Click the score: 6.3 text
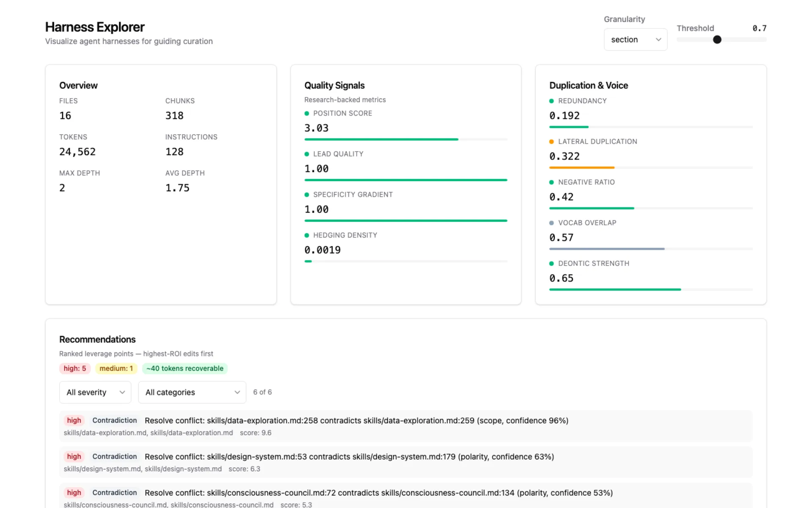The image size is (812, 508). (x=244, y=469)
